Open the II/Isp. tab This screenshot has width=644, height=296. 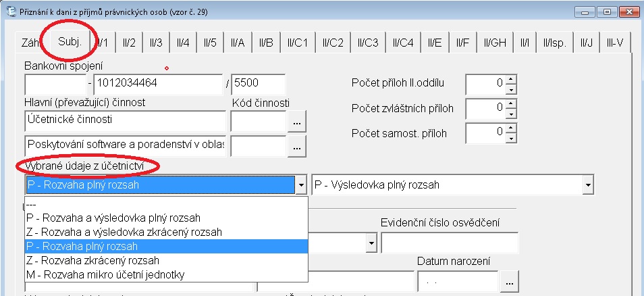click(554, 43)
